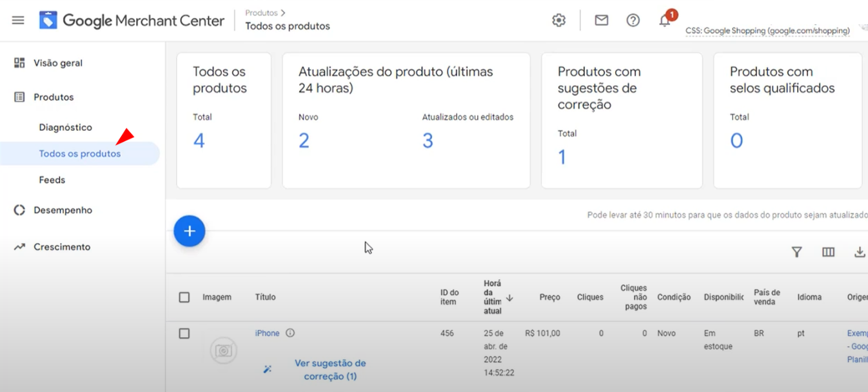Click the info icon next to iPhone
The height and width of the screenshot is (392, 868).
(x=290, y=333)
